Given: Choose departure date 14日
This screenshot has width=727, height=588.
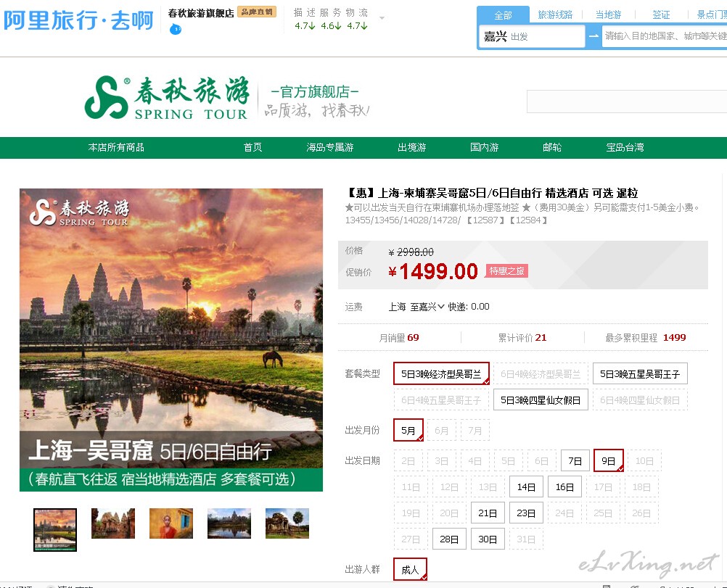Looking at the screenshot, I should tap(526, 487).
